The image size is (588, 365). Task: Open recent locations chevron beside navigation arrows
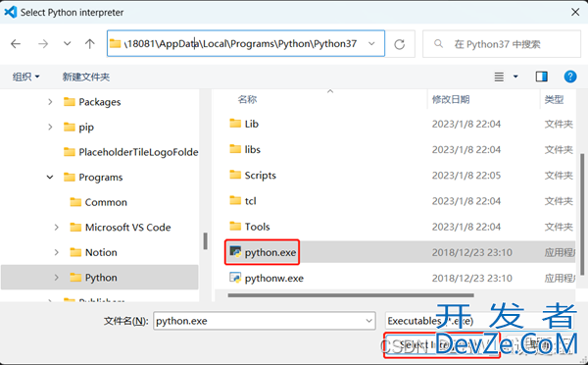tap(67, 43)
